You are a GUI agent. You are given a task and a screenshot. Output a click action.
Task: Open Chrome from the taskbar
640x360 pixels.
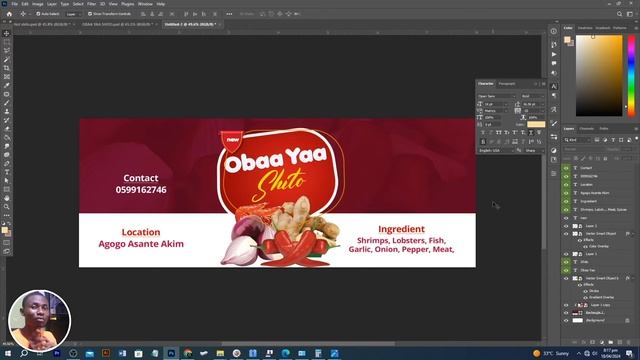pyautogui.click(x=187, y=353)
